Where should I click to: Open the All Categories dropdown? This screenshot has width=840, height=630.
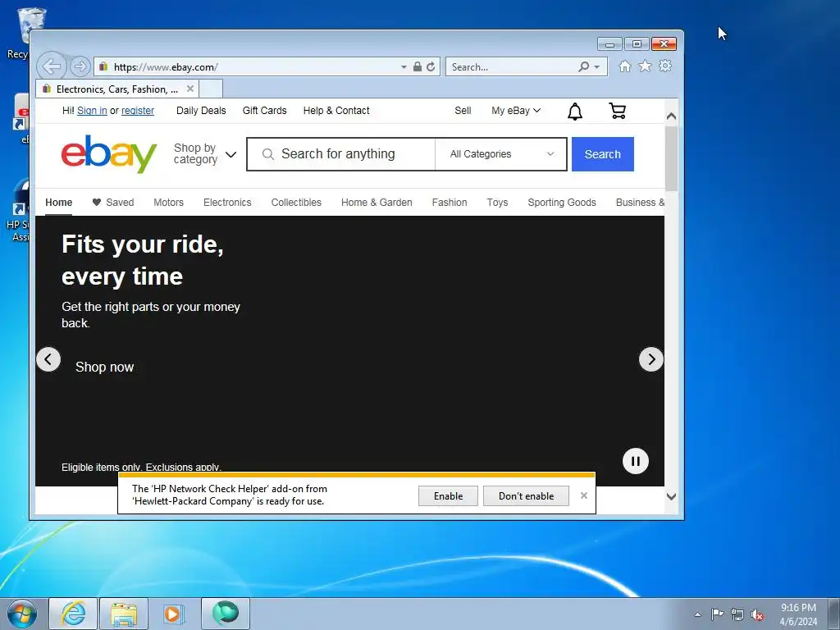(x=501, y=154)
